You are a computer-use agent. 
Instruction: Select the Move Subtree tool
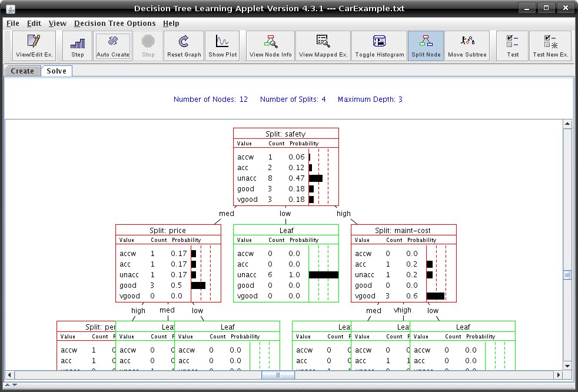click(x=467, y=46)
